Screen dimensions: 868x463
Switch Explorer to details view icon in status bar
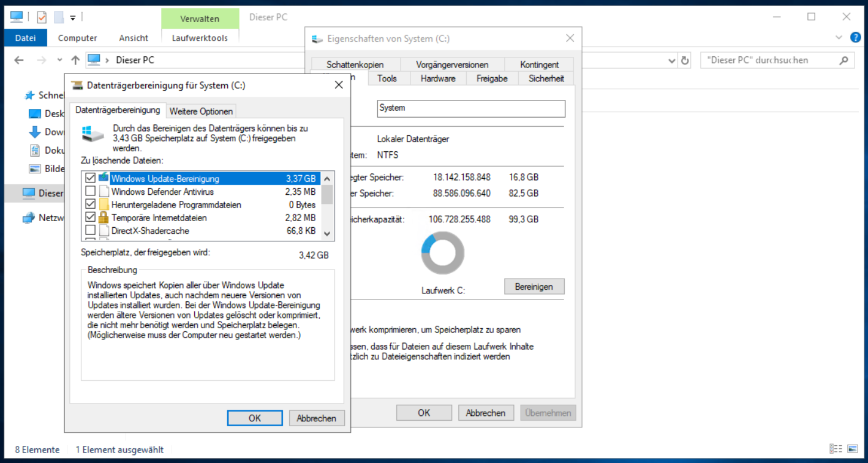point(836,450)
